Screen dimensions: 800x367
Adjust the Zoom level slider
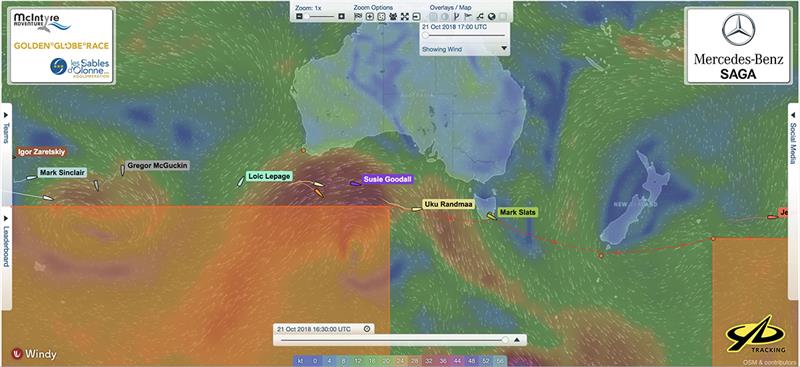(319, 16)
